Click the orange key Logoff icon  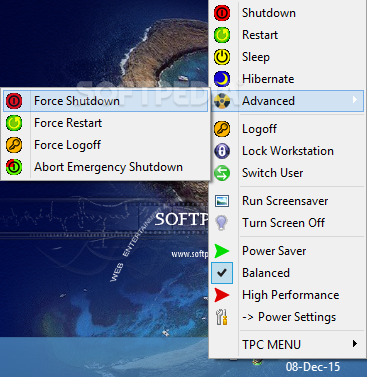coord(222,129)
